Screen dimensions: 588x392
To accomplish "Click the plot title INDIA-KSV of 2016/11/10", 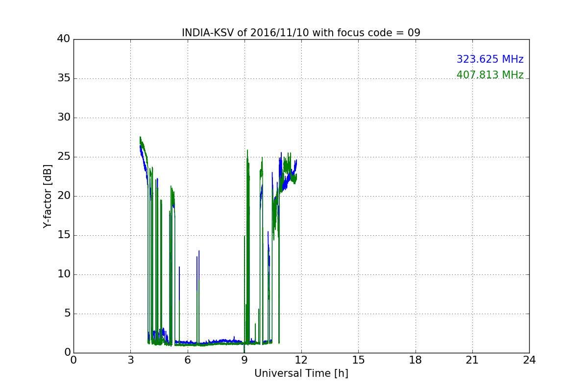I will click(x=301, y=33).
